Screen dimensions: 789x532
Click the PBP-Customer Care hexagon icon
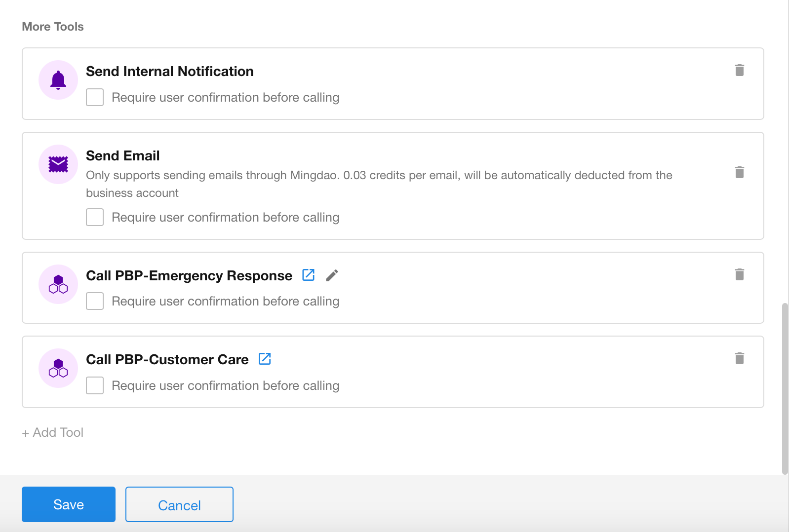(x=58, y=368)
